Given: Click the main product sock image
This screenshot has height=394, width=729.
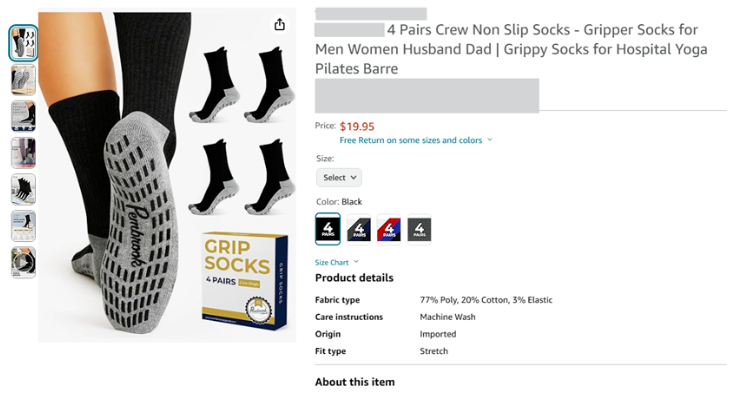Looking at the screenshot, I should tap(167, 177).
